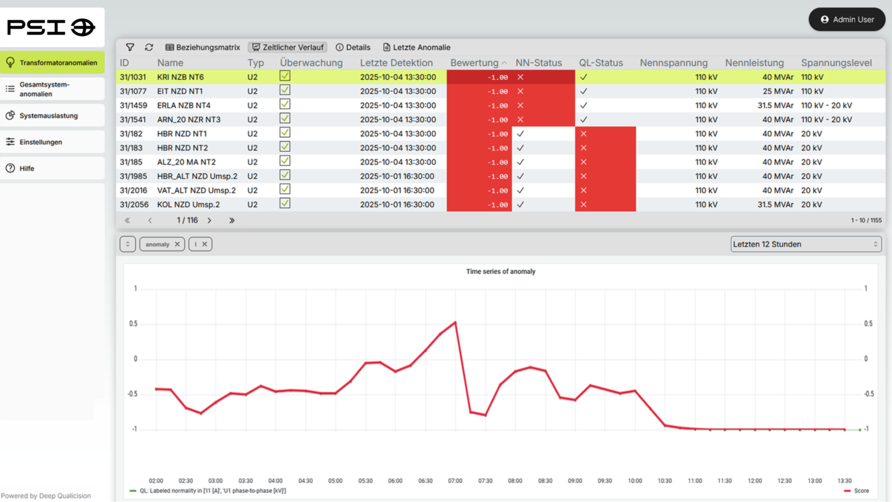Switch to the Beziehungsmatrix tab
Screen dimensions: 892x502
pos(203,47)
